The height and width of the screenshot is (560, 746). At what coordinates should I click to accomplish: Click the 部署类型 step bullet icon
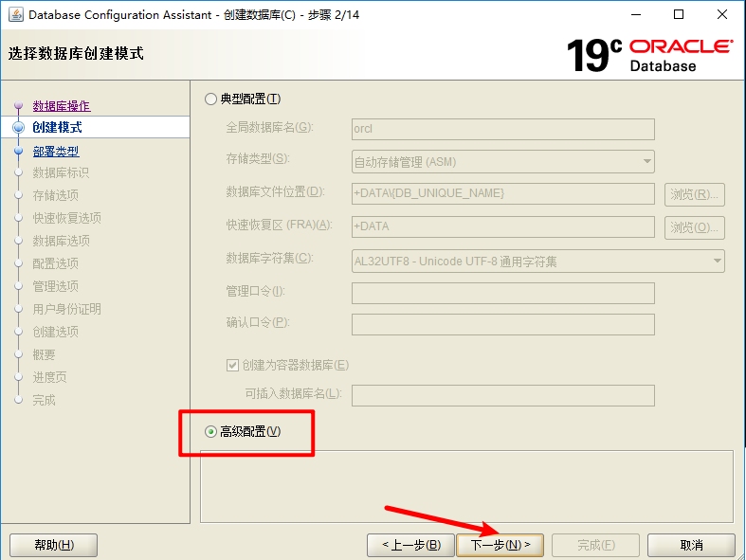coord(18,151)
